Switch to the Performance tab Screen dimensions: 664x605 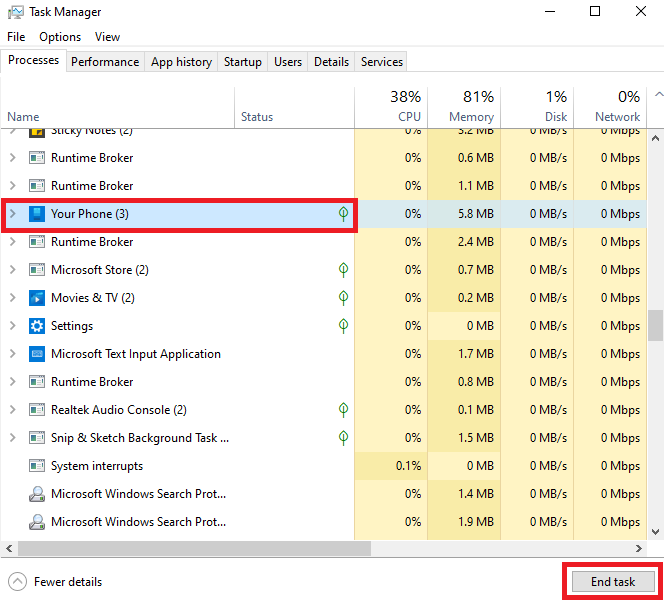[105, 62]
